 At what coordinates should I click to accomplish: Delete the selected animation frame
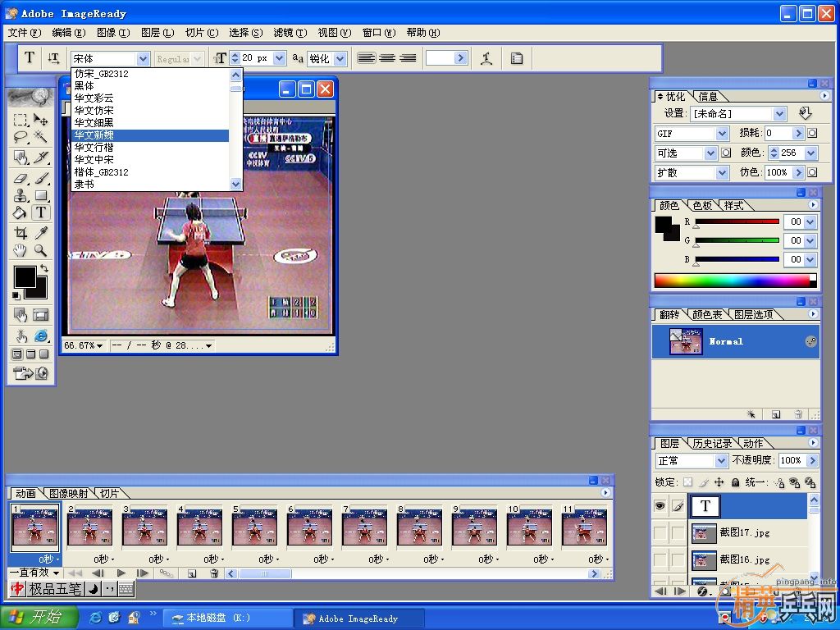[x=214, y=573]
